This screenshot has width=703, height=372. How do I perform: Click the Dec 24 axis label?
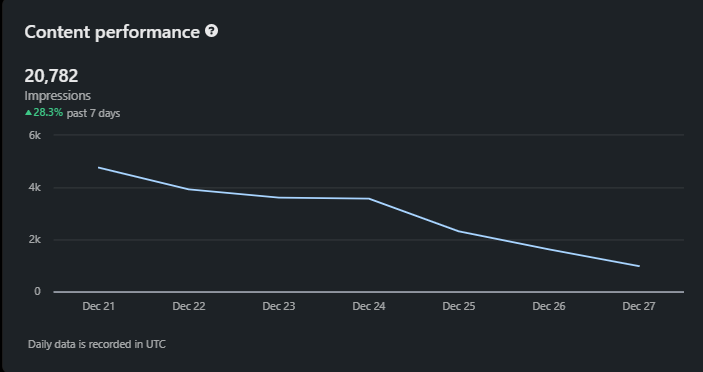tap(369, 306)
